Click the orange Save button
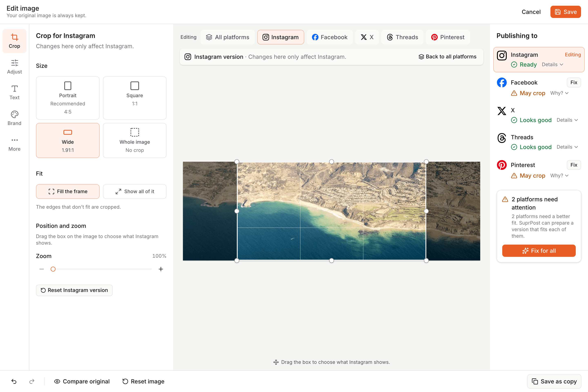Viewport: 588px width, 392px height. pyautogui.click(x=566, y=12)
